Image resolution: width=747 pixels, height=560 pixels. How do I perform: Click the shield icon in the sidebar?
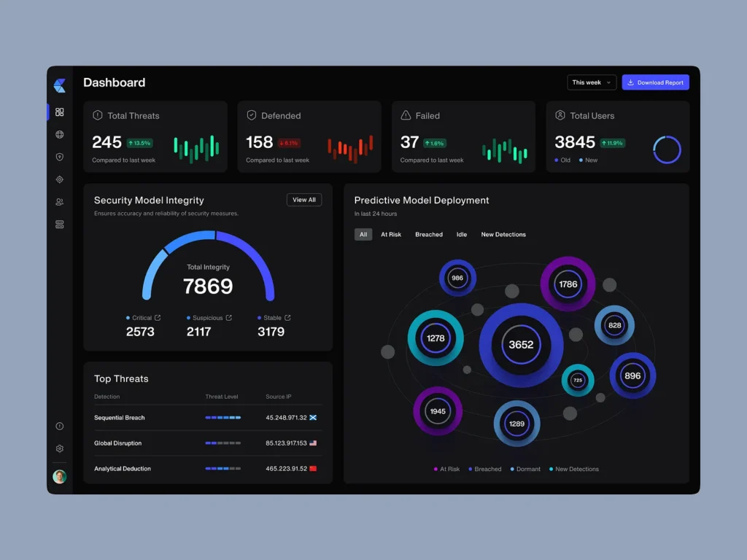pos(60,157)
